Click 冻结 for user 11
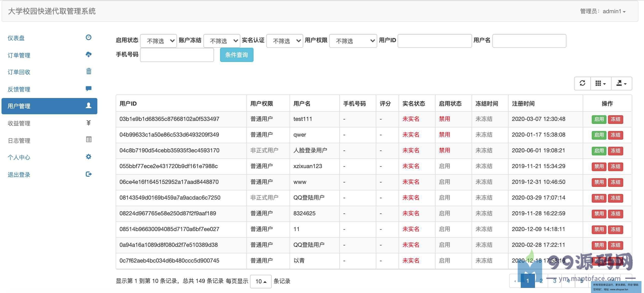 point(615,230)
